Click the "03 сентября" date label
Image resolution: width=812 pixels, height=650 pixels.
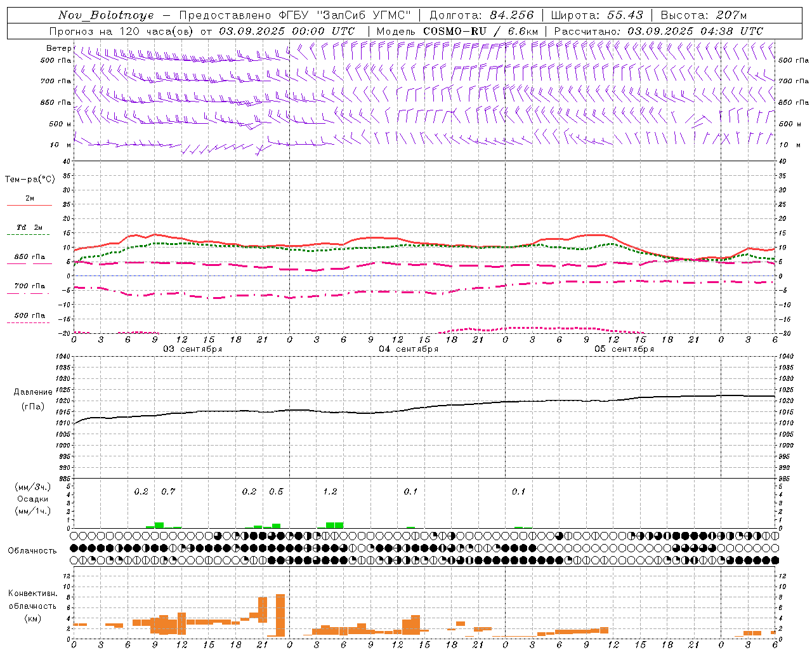pos(193,349)
